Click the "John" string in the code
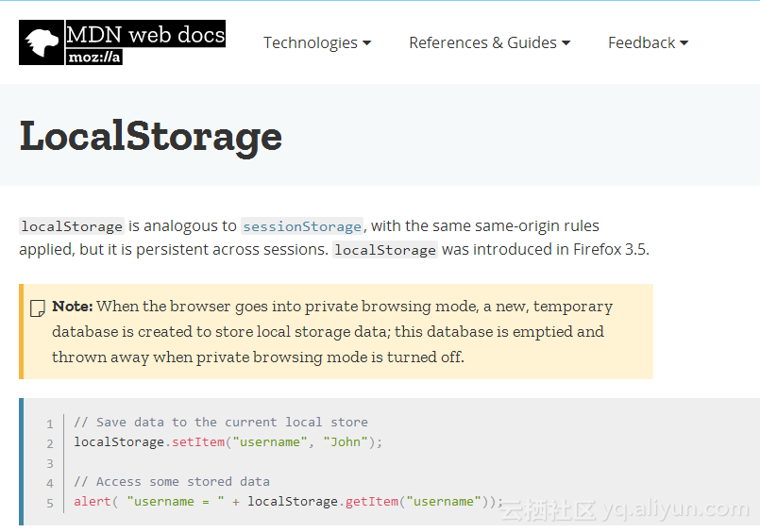Screen dimensions: 760x532 pos(345,441)
